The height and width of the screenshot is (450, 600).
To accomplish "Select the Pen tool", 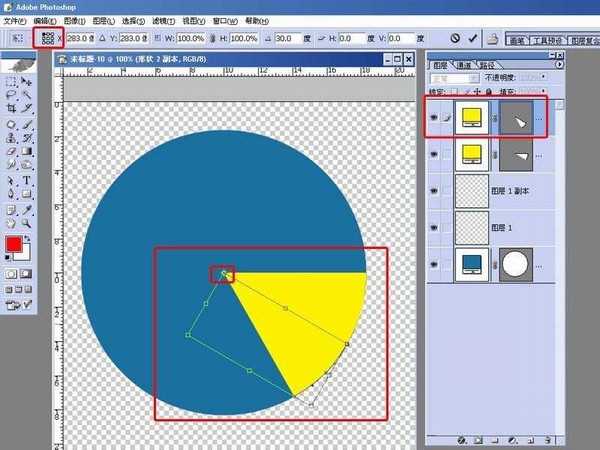I will (x=11, y=194).
